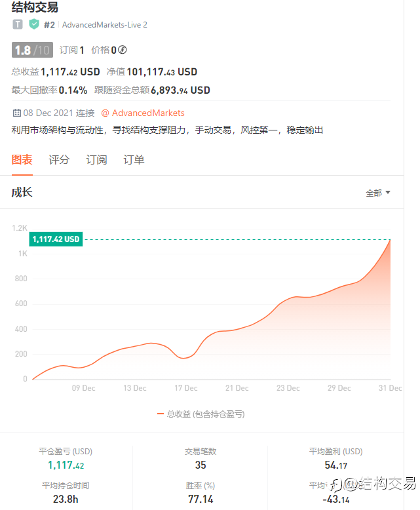Toggle the 总收益 legend series marker

pyautogui.click(x=161, y=414)
